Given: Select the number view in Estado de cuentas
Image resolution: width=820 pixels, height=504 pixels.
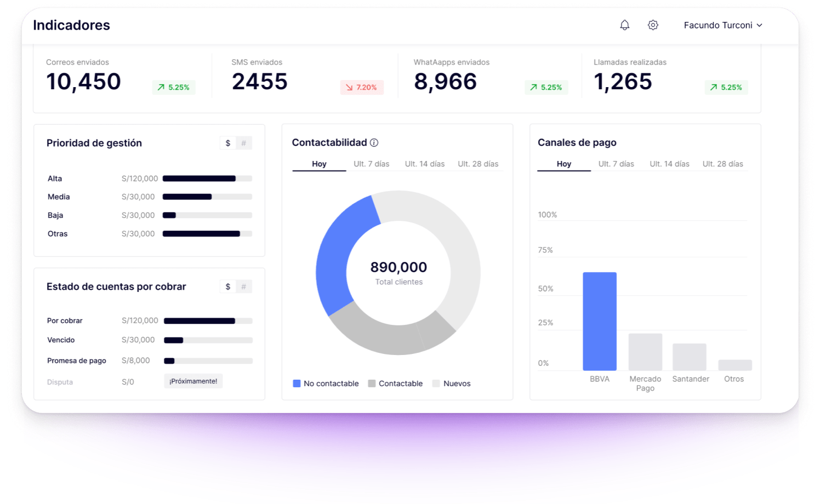Looking at the screenshot, I should click(x=244, y=286).
